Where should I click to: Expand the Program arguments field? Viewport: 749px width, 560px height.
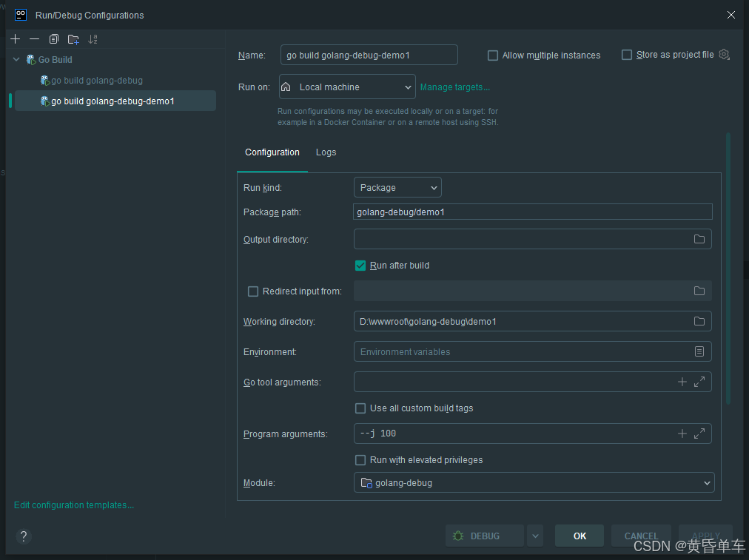pos(699,434)
